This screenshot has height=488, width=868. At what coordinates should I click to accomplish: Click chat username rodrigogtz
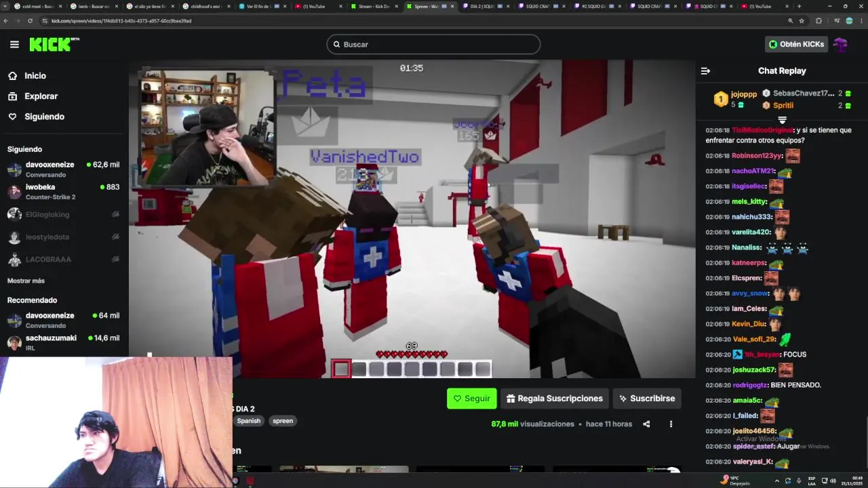[x=749, y=385]
